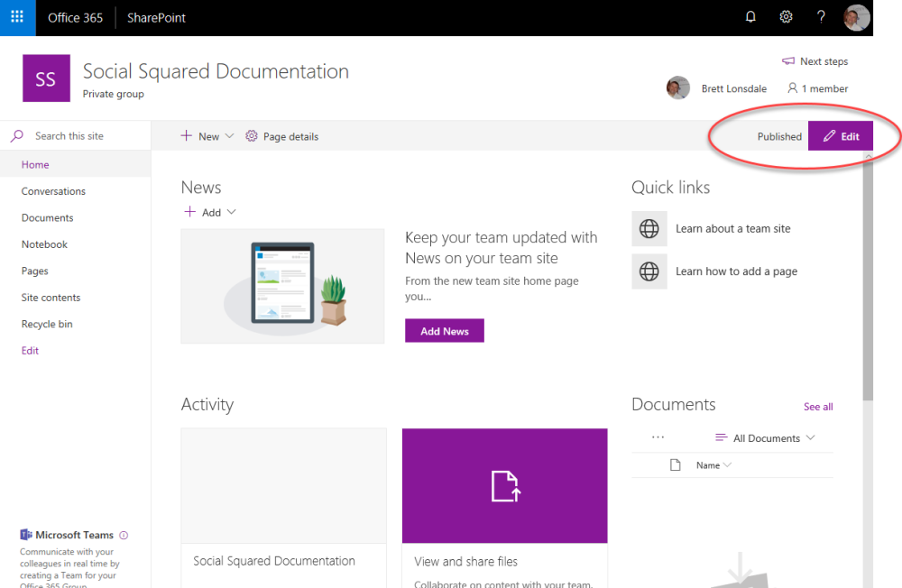902x588 pixels.
Task: Switch to the Conversations section
Action: [52, 190]
